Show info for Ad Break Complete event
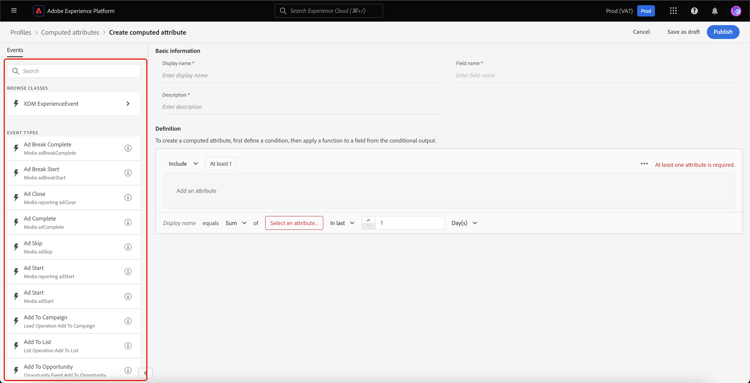 click(128, 148)
